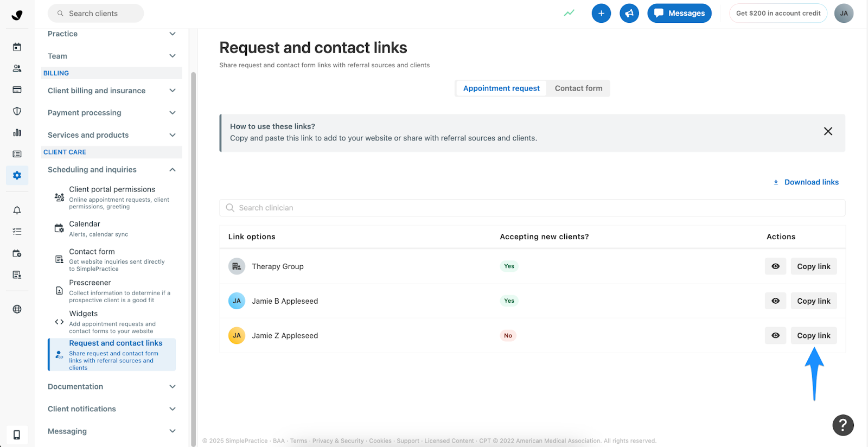Open Calendar alerts and sync settings
This screenshot has height=447, width=868.
tap(112, 228)
